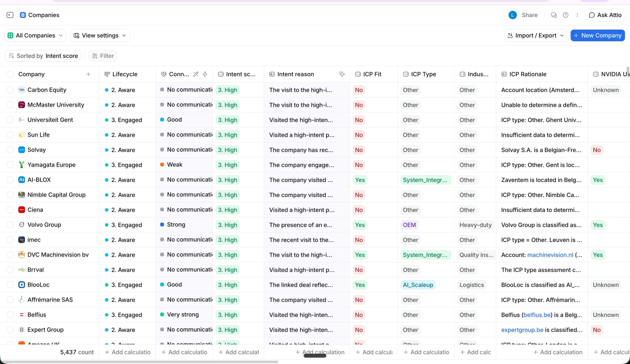Open the comments icon near Share
Image resolution: width=630 pixels, height=364 pixels.
[554, 15]
